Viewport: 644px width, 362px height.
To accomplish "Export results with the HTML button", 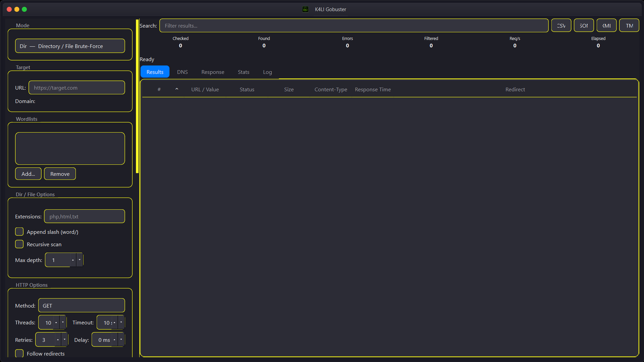I will 629,25.
